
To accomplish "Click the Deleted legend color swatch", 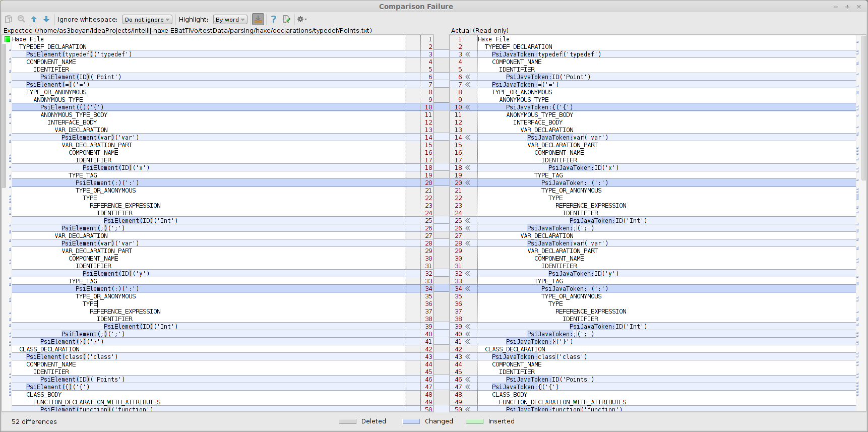I will 348,421.
